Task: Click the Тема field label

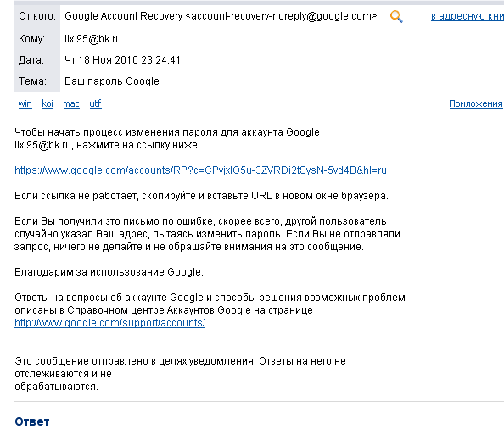Action: point(32,81)
